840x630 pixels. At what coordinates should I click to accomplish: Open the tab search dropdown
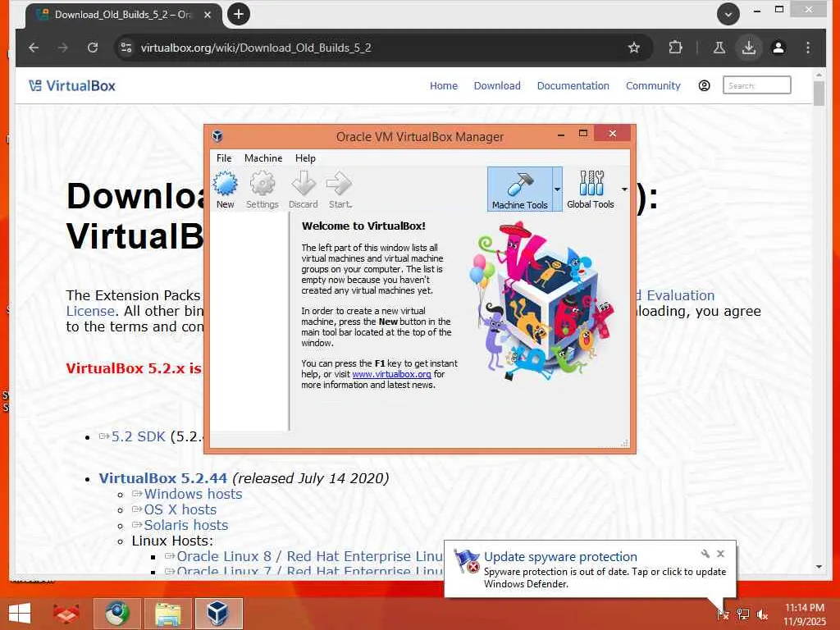(x=728, y=14)
